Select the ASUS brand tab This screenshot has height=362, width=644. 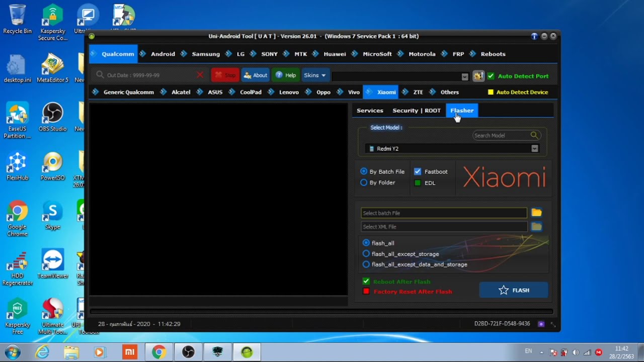[210, 92]
